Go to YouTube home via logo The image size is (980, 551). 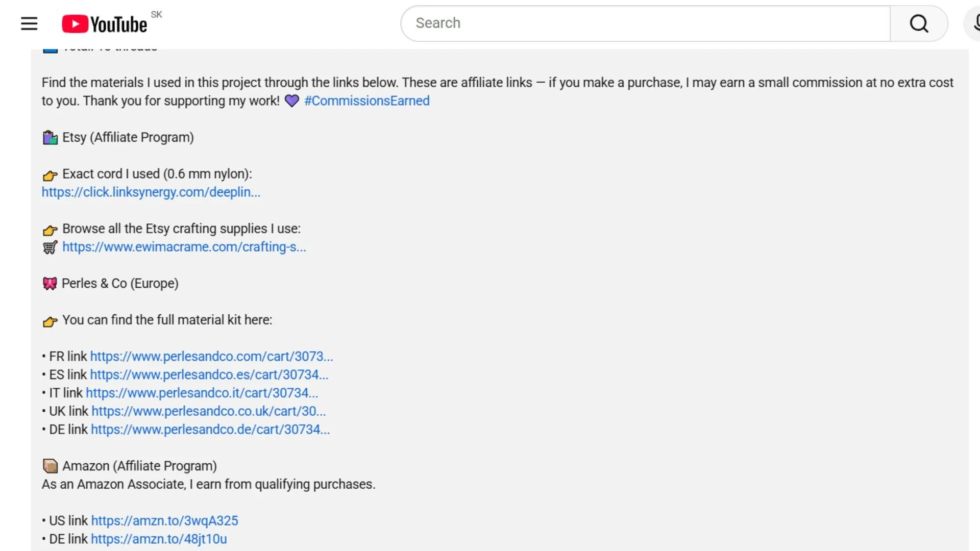pyautogui.click(x=105, y=24)
